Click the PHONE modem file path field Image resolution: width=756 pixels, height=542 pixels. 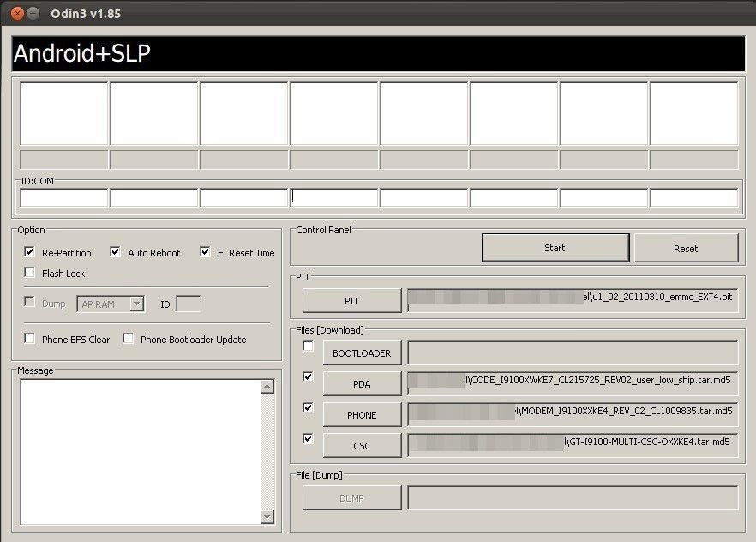(x=573, y=415)
